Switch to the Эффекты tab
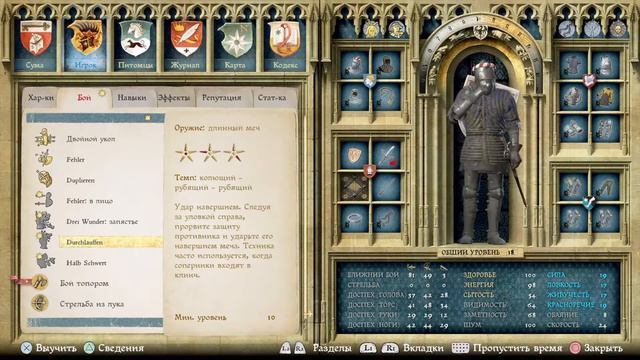This screenshot has width=640, height=360. pos(174,98)
